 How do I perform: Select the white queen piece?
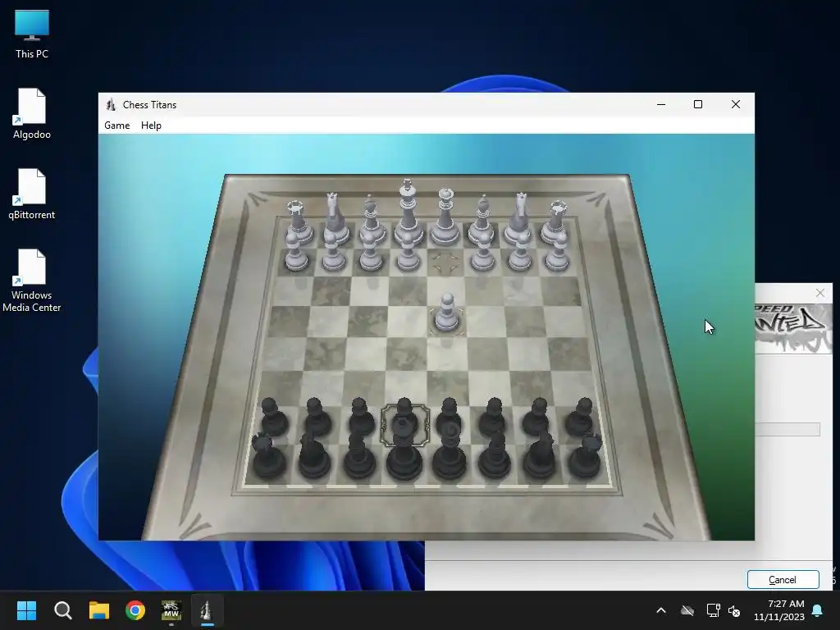point(445,217)
